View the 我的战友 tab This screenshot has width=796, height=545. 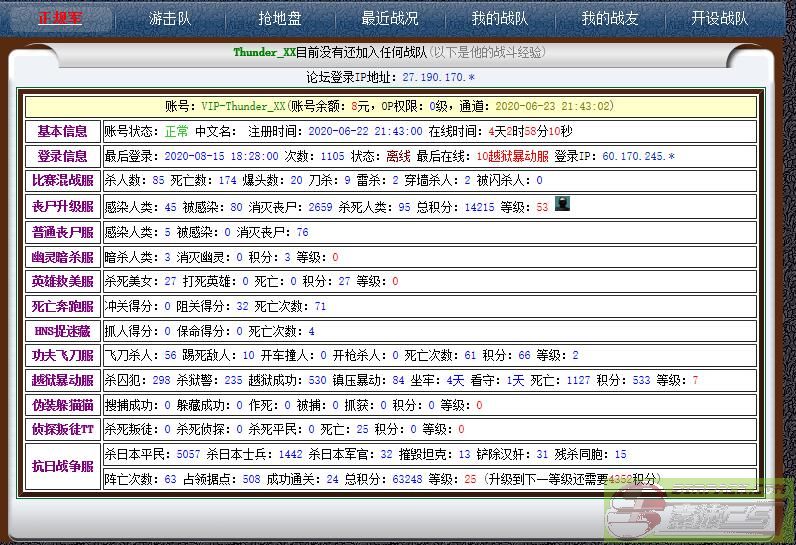609,18
